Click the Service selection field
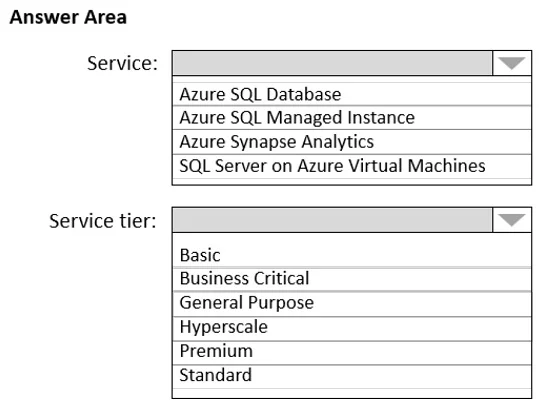 click(332, 63)
